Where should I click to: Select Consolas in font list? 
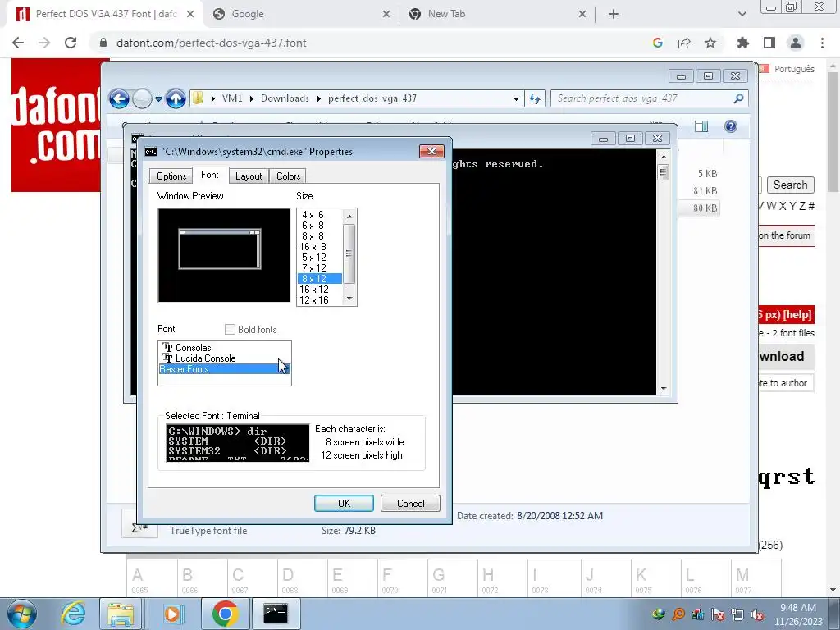click(x=225, y=348)
